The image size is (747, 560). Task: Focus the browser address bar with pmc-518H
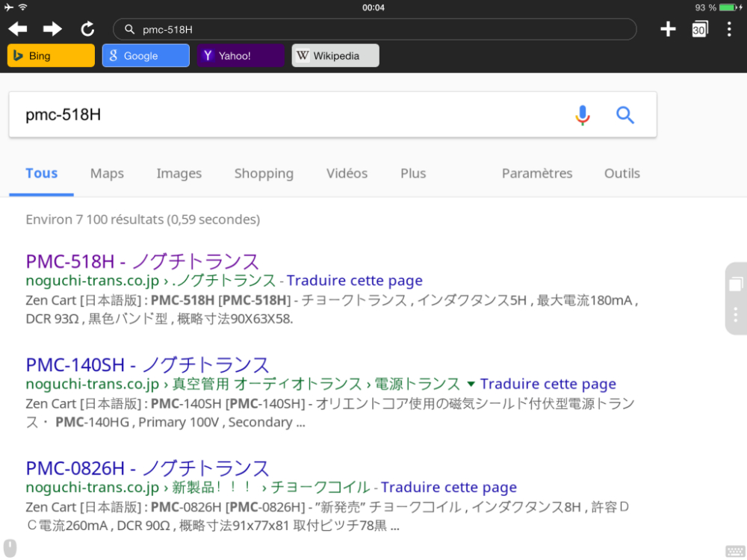coord(374,30)
